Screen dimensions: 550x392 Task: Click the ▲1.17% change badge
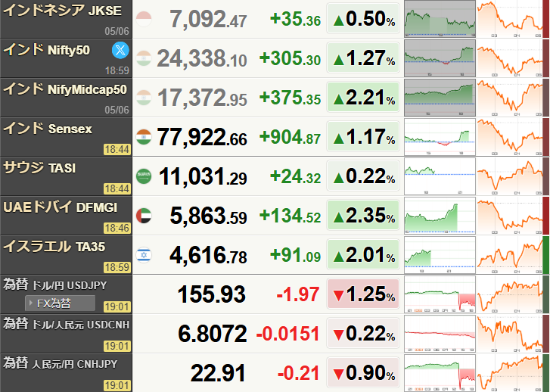pyautogui.click(x=363, y=137)
